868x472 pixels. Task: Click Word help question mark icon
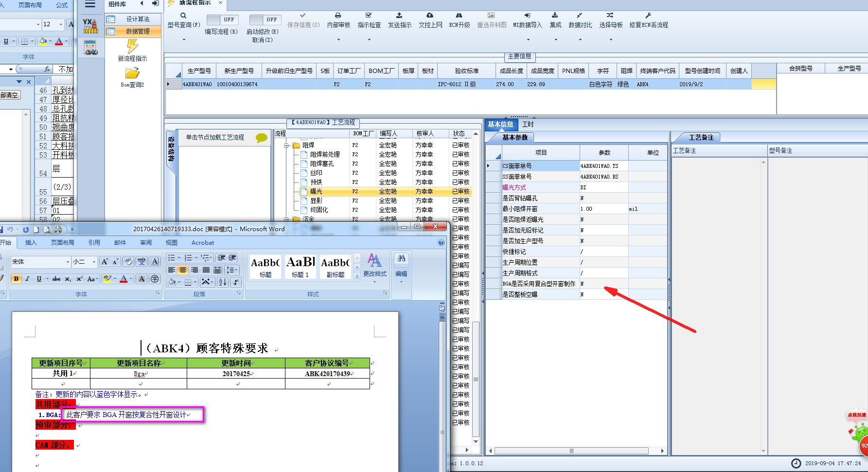[441, 242]
